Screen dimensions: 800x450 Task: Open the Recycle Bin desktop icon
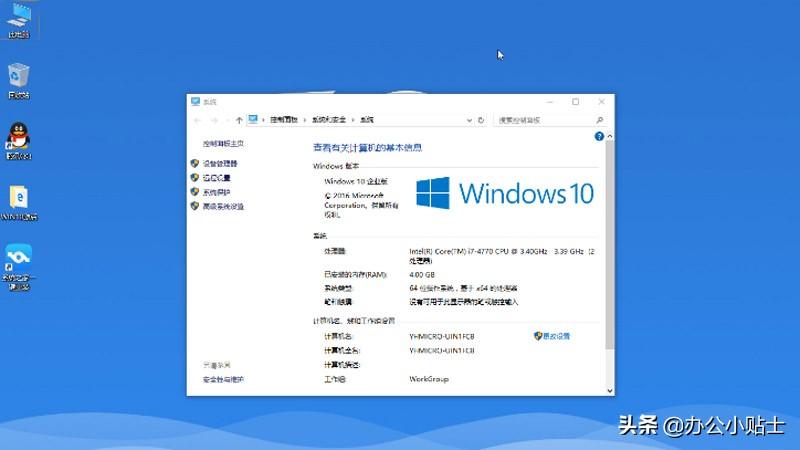19,80
